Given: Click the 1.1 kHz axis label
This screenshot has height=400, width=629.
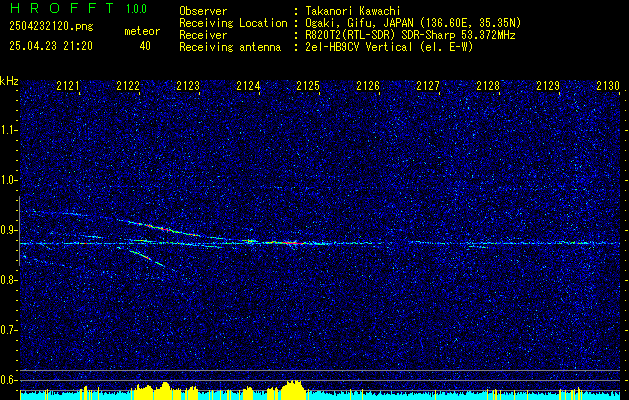Looking at the screenshot, I should 9,130.
